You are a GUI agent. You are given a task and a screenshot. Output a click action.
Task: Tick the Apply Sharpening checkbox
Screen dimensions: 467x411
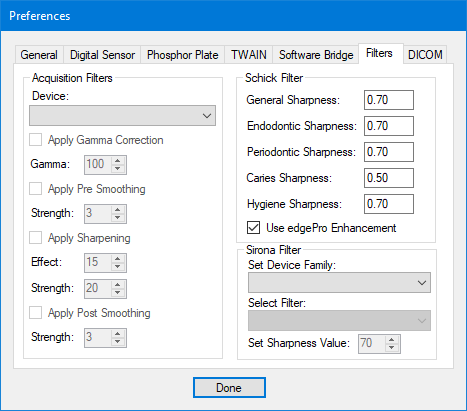[36, 238]
